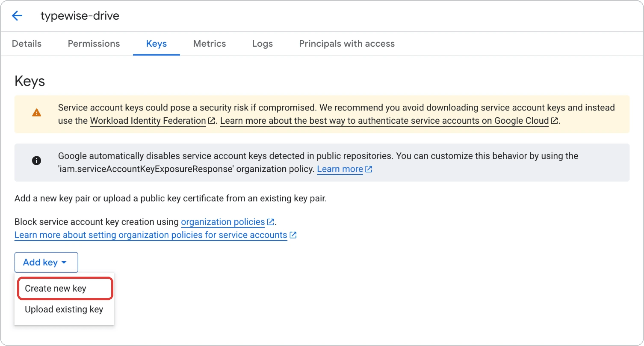Switch to the Permissions tab
Screen dimensions: 644x346
(x=94, y=44)
